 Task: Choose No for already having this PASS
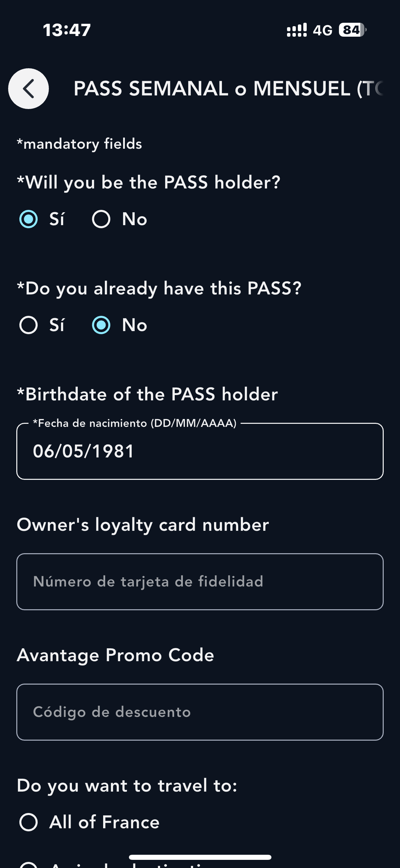click(101, 325)
